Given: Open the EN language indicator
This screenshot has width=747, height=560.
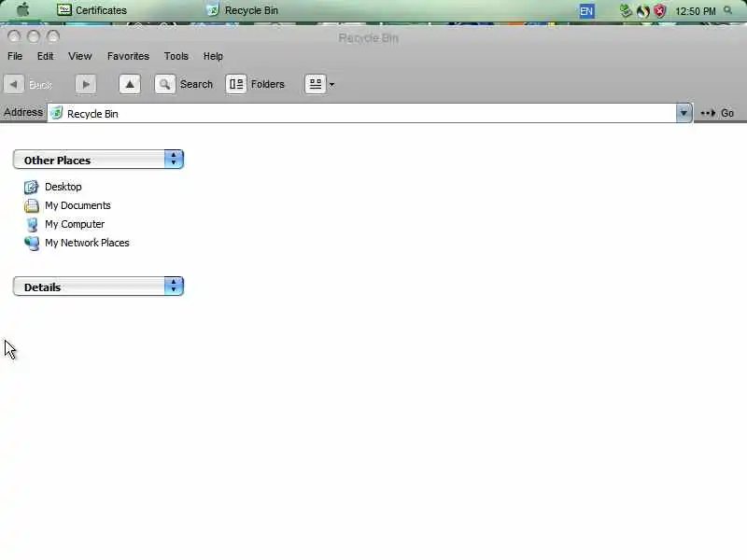Looking at the screenshot, I should [586, 11].
